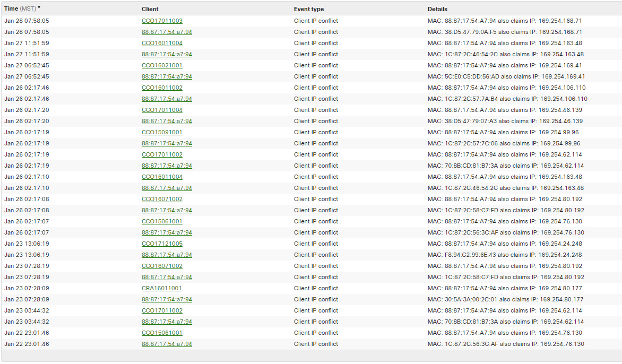
Task: Click 88:87:17:54:a7:94 link at Jan 22 23:01:46
Action: (x=167, y=344)
